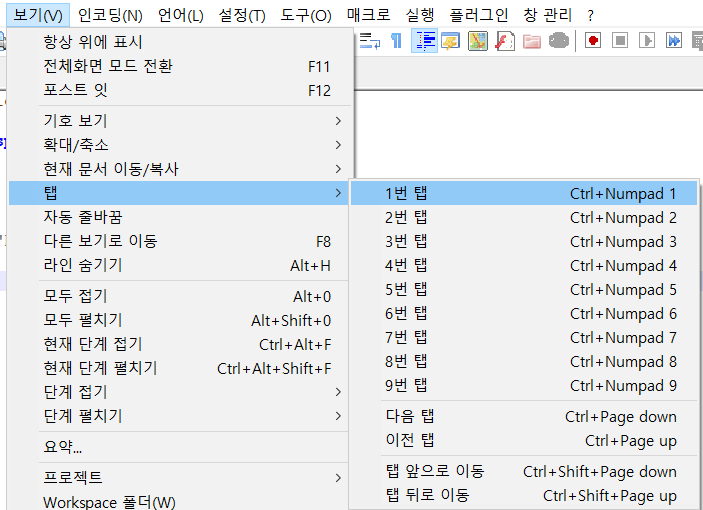Choose 다른 보기로 이동
The width and height of the screenshot is (703, 510).
coord(178,242)
